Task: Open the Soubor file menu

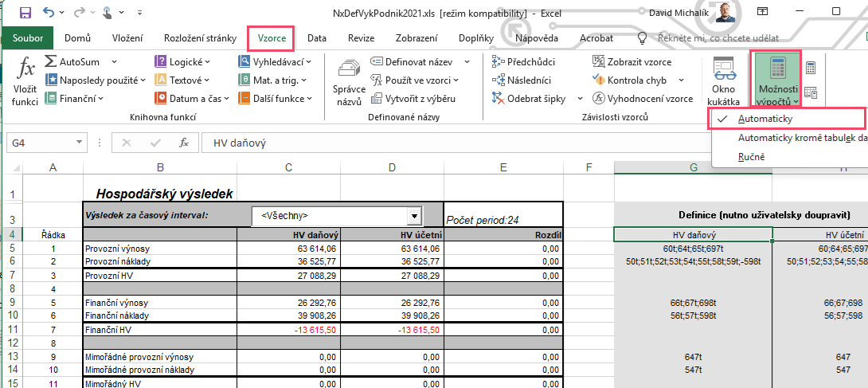Action: (28, 38)
